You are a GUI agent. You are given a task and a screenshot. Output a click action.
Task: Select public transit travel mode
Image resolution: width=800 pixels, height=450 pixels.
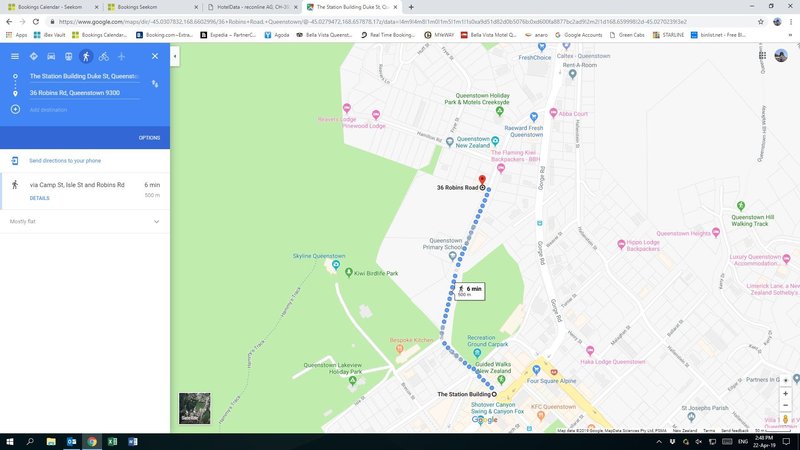coord(68,56)
